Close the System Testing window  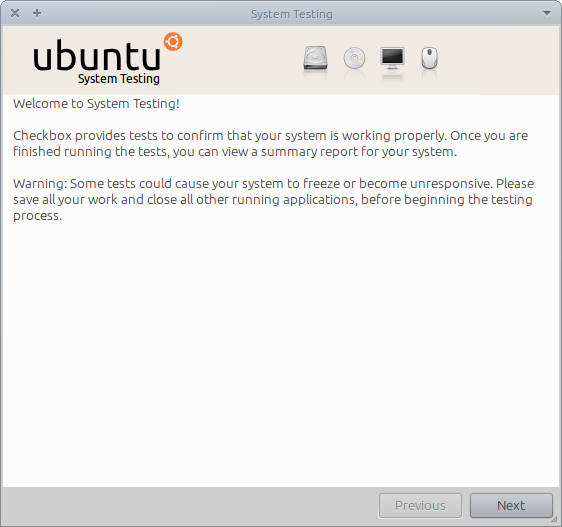click(15, 13)
